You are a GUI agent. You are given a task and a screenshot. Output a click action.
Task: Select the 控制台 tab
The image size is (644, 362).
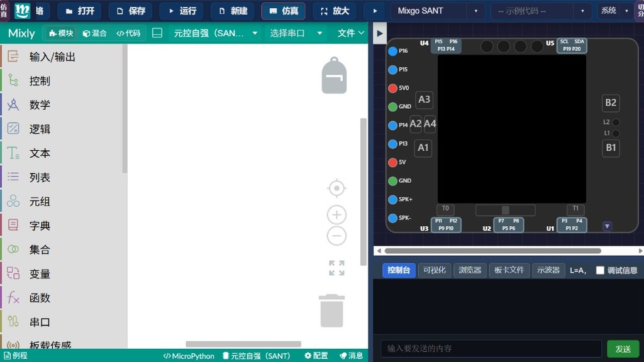(399, 270)
